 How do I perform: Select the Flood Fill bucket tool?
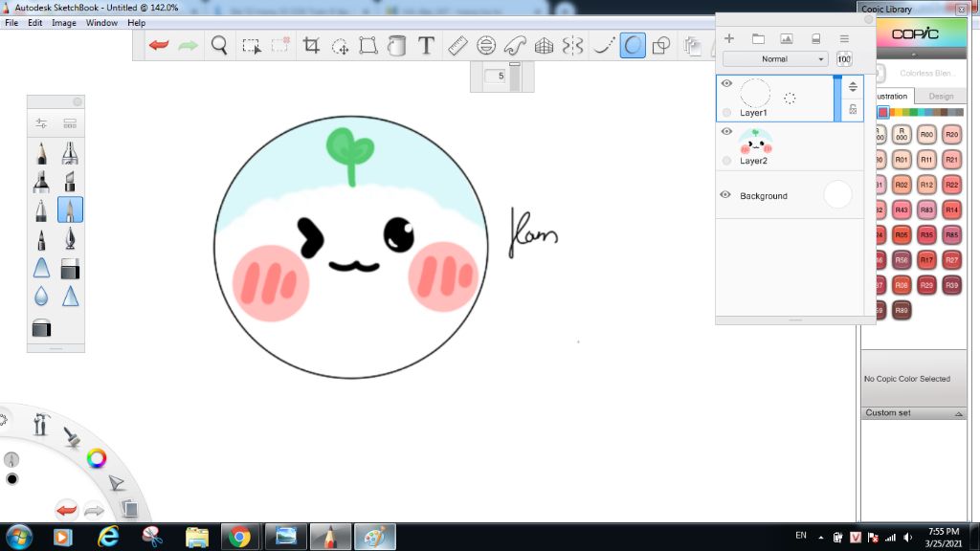[397, 45]
